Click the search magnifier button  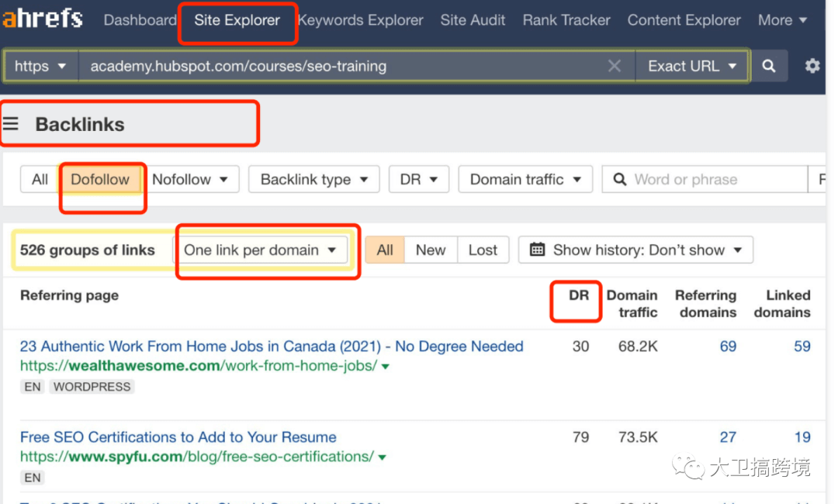click(x=768, y=66)
